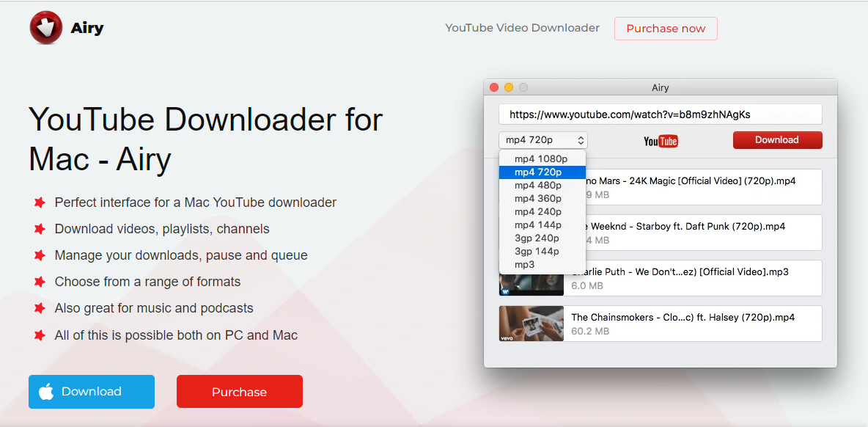This screenshot has width=868, height=427.
Task: Choose mp3 from format list
Action: click(542, 265)
